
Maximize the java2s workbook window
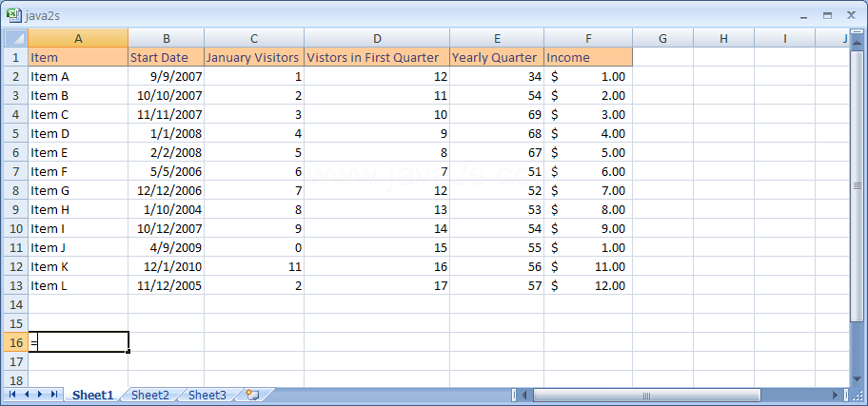828,16
